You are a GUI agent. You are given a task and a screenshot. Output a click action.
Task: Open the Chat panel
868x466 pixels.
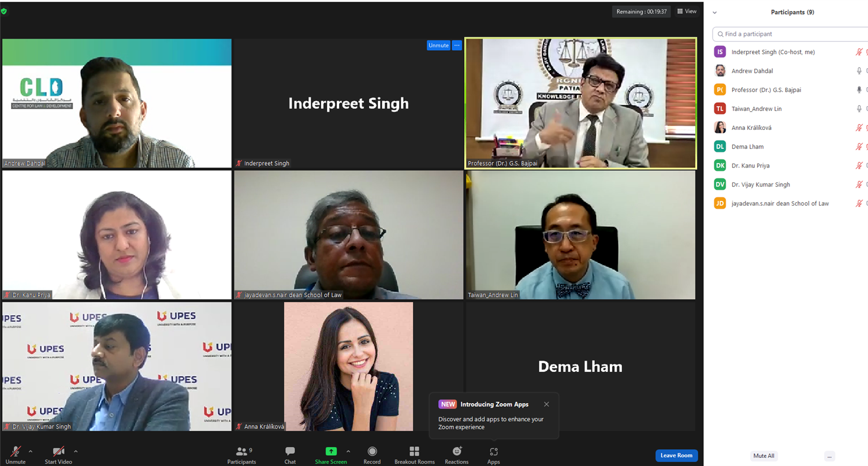pyautogui.click(x=290, y=454)
